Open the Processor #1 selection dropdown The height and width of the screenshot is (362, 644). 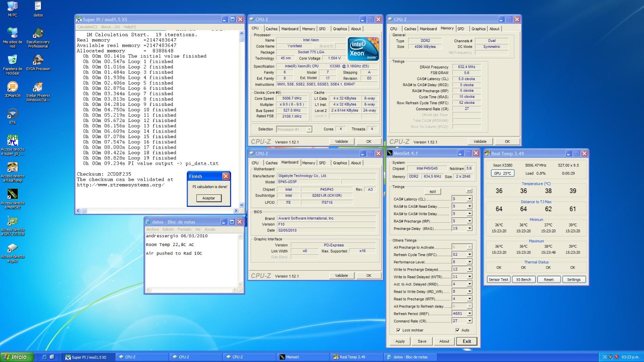pyautogui.click(x=309, y=129)
